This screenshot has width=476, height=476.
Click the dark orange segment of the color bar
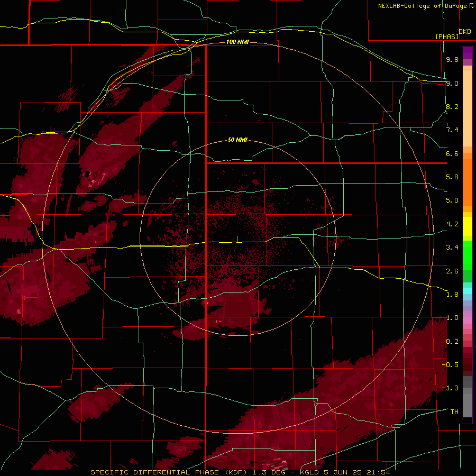467,183
